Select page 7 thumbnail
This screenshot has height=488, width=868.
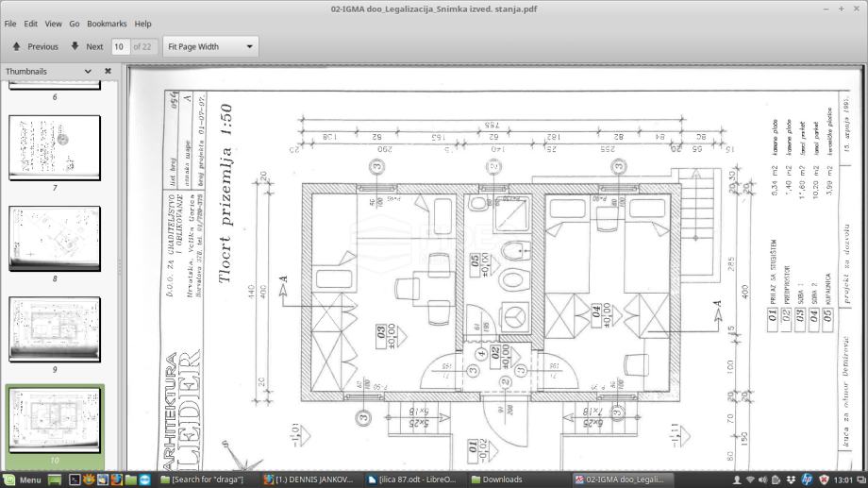coord(55,148)
